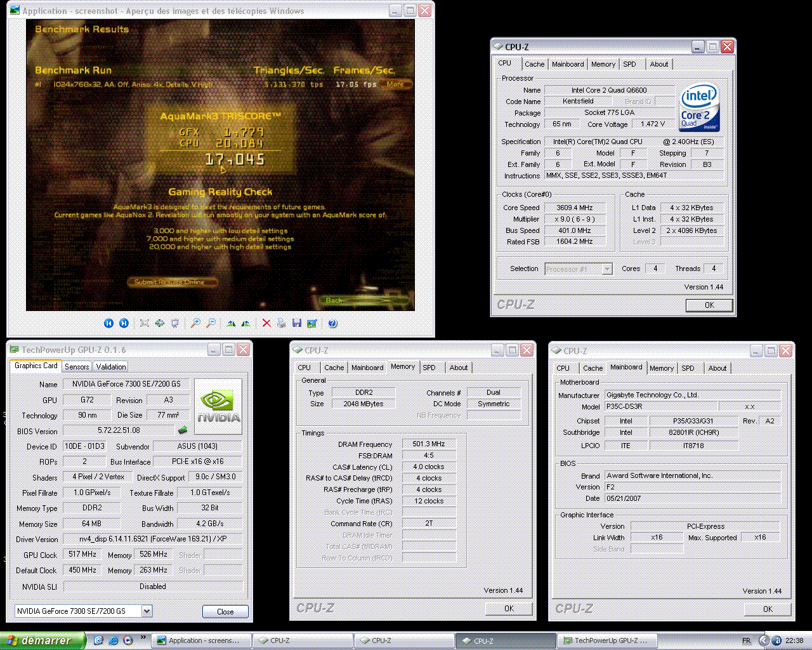
Task: Open the démarrer start menu
Action: [43, 640]
